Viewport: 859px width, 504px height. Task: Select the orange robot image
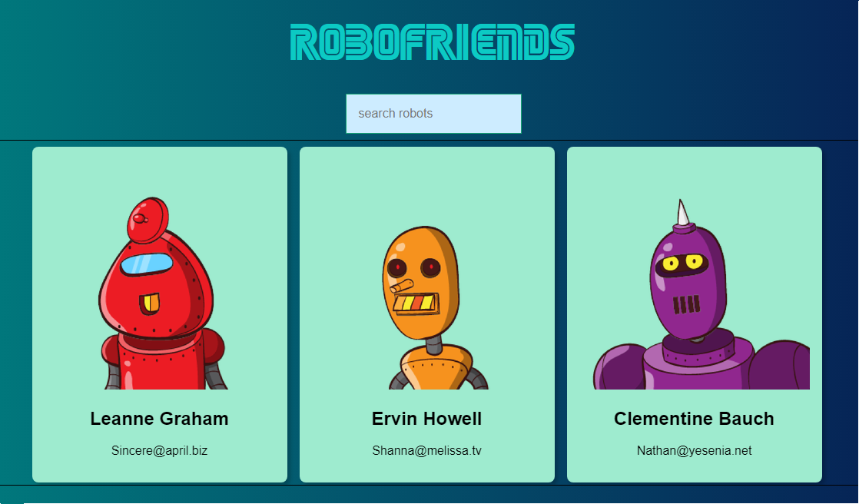click(427, 308)
